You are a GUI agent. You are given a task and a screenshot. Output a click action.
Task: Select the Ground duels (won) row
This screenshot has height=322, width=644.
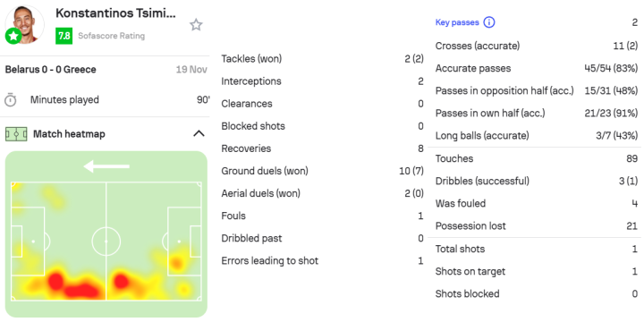point(322,171)
